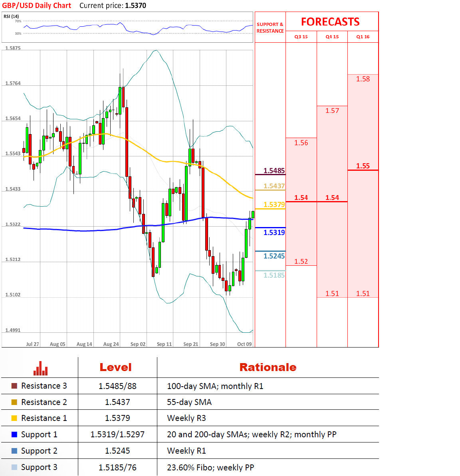
Task: Click the level cell 1.5319/1.5297
Action: click(117, 435)
